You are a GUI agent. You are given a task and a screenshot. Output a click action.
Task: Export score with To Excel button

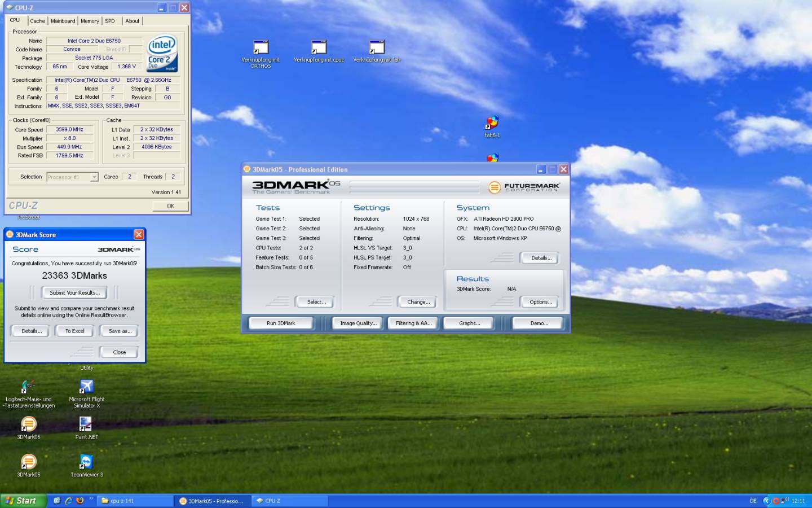[x=74, y=331]
